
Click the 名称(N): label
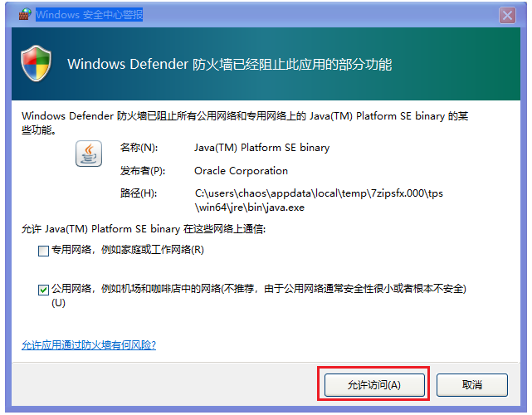click(139, 148)
